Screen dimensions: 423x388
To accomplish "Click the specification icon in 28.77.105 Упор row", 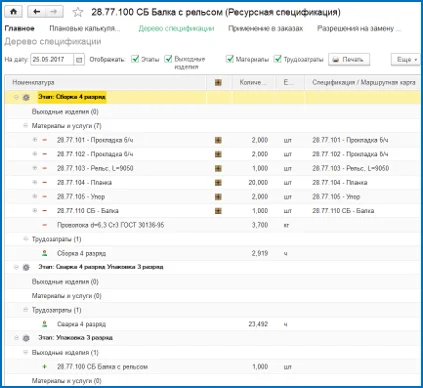I will 218,197.
